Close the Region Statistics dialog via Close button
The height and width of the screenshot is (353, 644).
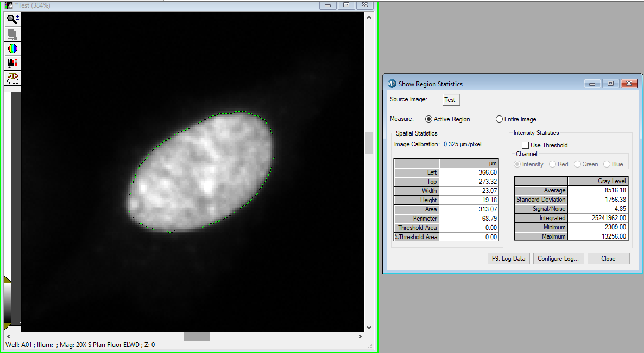click(608, 259)
